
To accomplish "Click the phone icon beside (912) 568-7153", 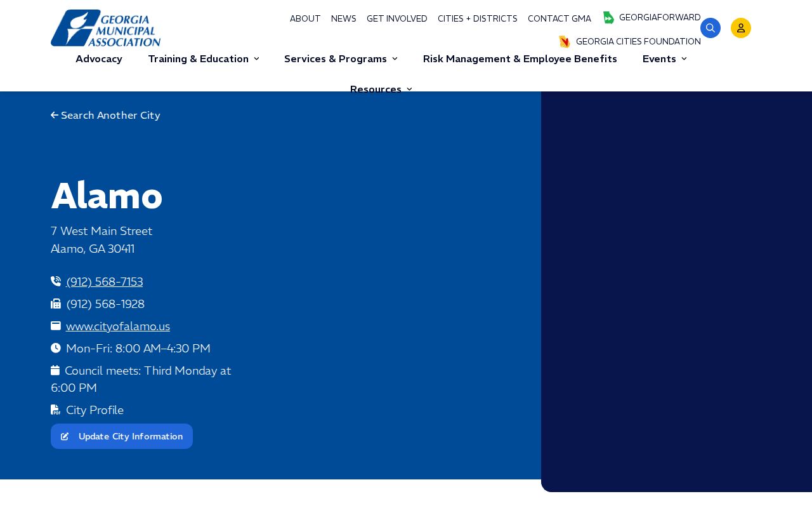I will 56,281.
